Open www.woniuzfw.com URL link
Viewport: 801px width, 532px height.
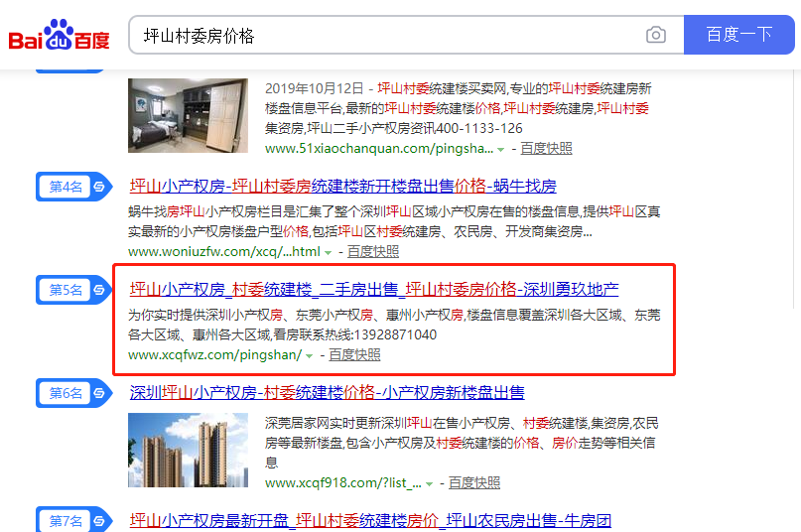224,251
